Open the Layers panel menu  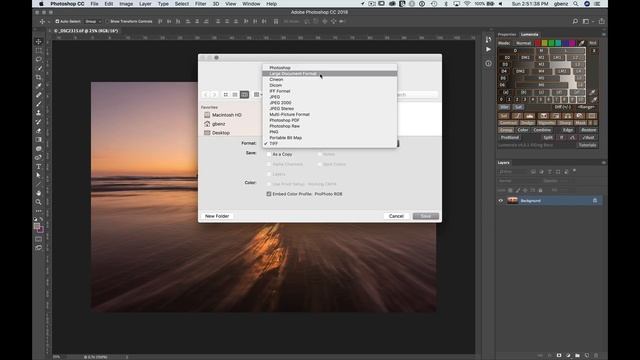click(603, 162)
